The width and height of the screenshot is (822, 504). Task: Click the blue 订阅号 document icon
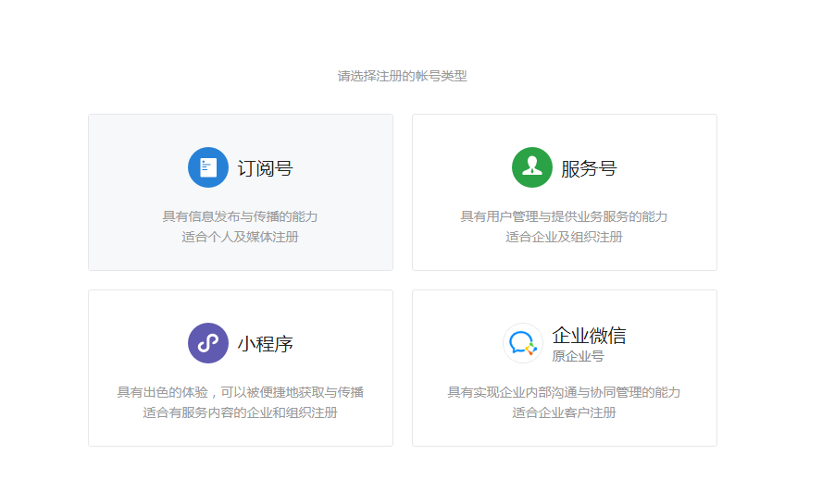(208, 167)
